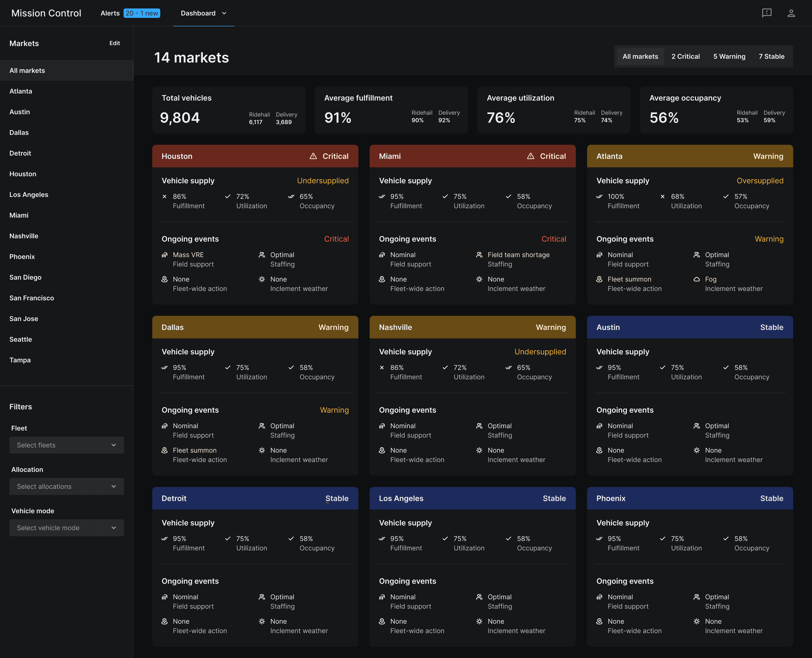Click Miami's Critical warning triangle icon
This screenshot has height=658, width=812.
point(531,156)
